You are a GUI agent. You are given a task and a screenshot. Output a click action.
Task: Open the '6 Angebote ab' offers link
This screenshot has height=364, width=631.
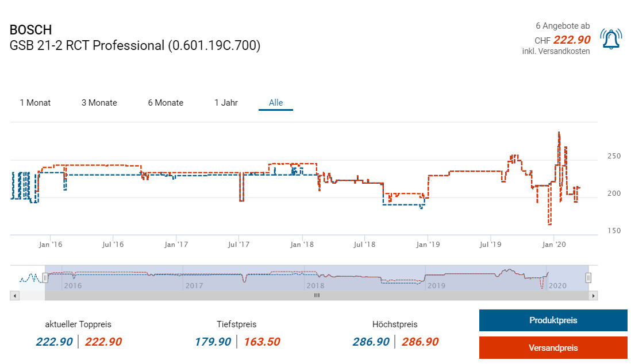click(562, 26)
